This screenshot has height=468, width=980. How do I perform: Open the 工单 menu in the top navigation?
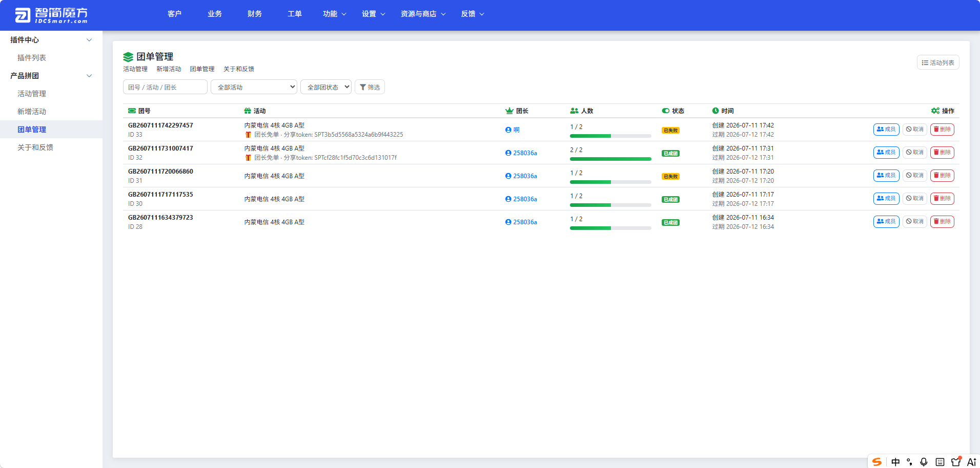[295, 14]
